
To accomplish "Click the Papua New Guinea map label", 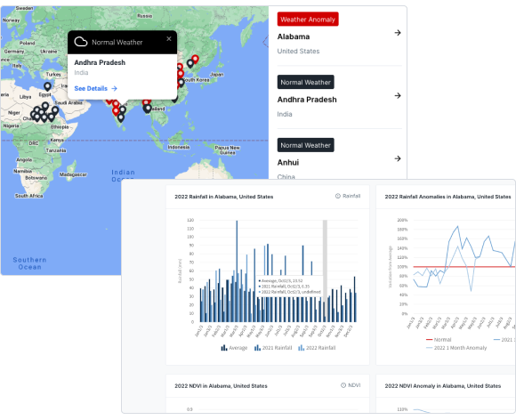I will [x=228, y=150].
